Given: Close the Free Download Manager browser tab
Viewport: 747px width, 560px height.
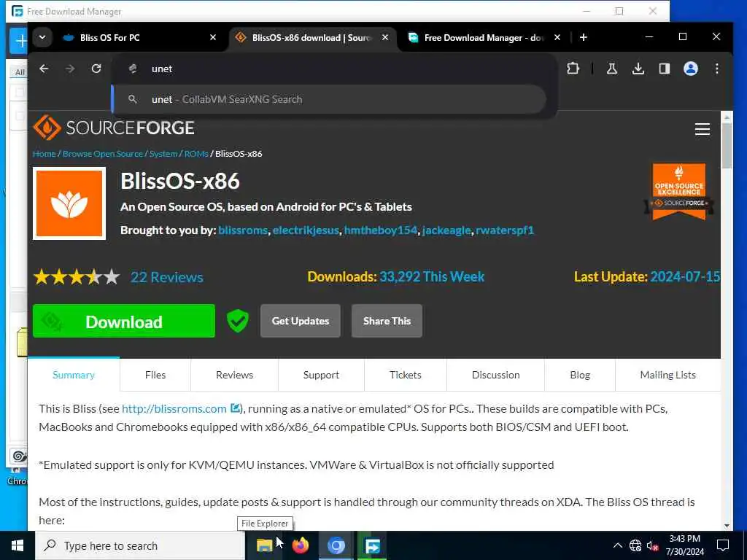Looking at the screenshot, I should [557, 38].
